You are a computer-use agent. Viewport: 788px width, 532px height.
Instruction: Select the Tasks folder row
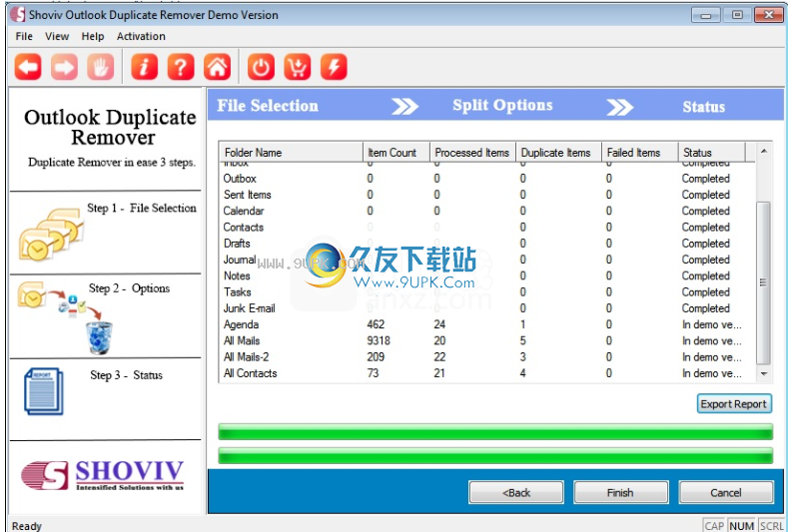tap(487, 291)
